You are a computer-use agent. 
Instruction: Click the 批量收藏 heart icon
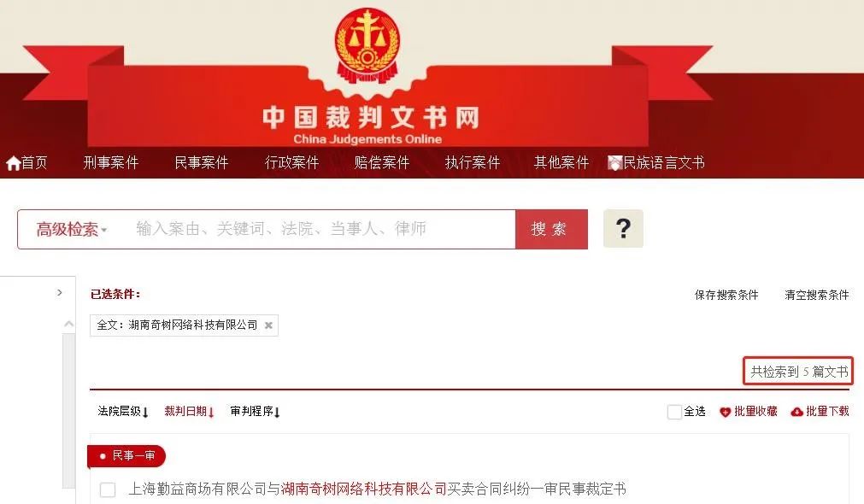coord(726,412)
